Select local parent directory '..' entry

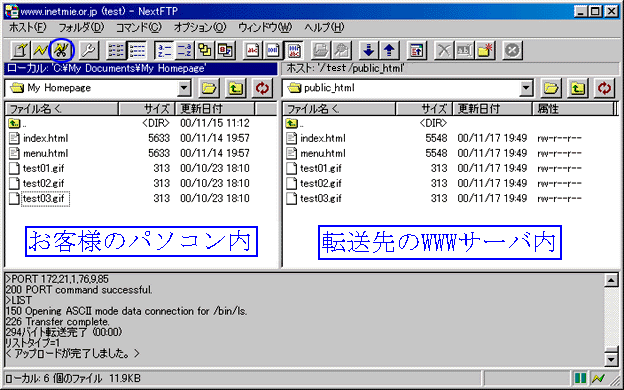(x=17, y=123)
